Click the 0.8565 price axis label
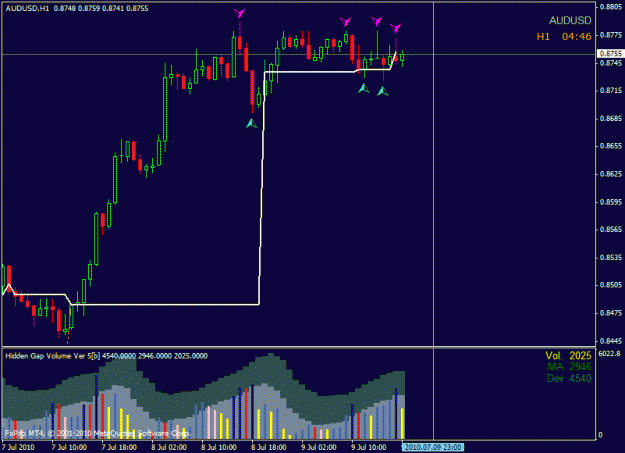The image size is (625, 453). click(x=611, y=229)
